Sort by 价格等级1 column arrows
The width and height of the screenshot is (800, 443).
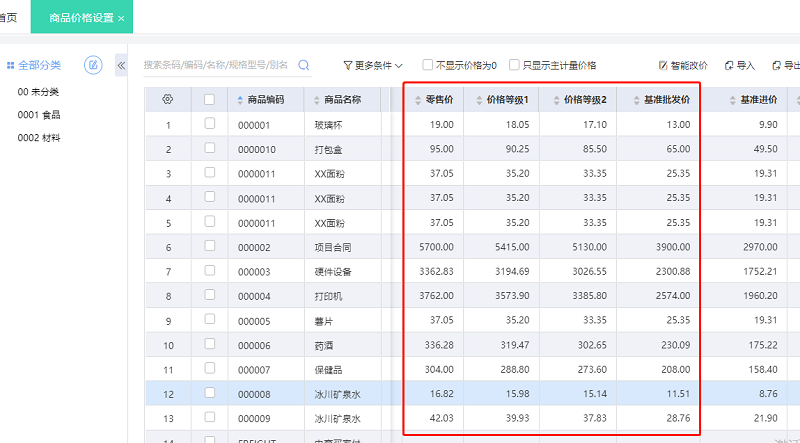479,100
